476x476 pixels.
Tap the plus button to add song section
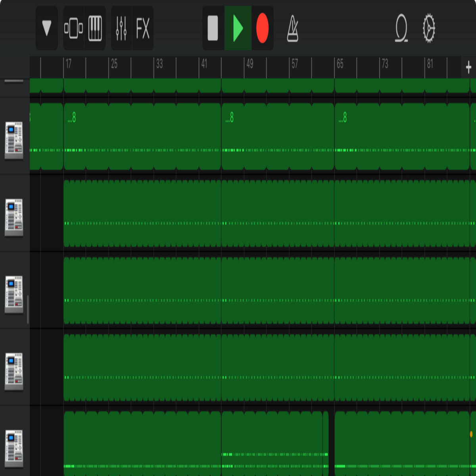pos(468,67)
